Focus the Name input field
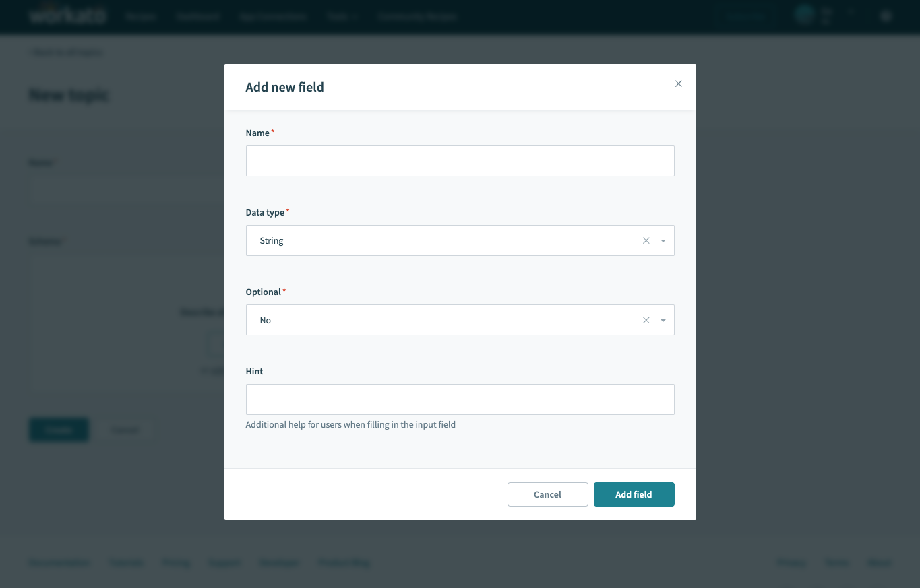Image resolution: width=920 pixels, height=588 pixels. click(460, 161)
